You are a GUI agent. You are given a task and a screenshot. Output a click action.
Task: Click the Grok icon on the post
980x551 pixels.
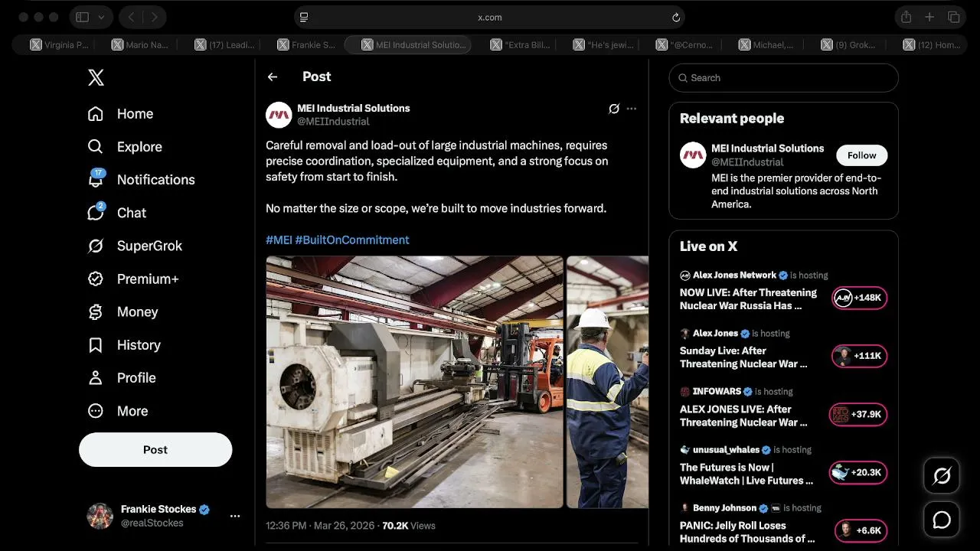[x=614, y=109]
